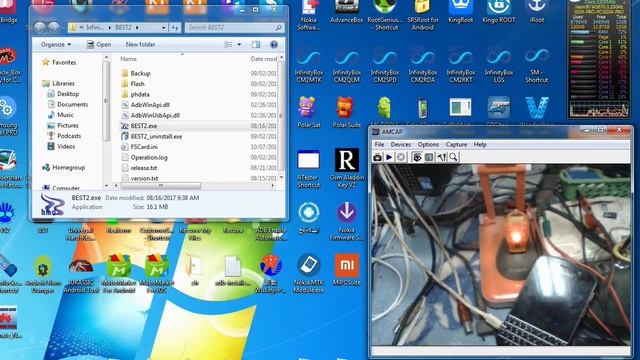Image resolution: width=640 pixels, height=360 pixels.
Task: Launch MiPCSuite desktop icon
Action: pos(347,269)
